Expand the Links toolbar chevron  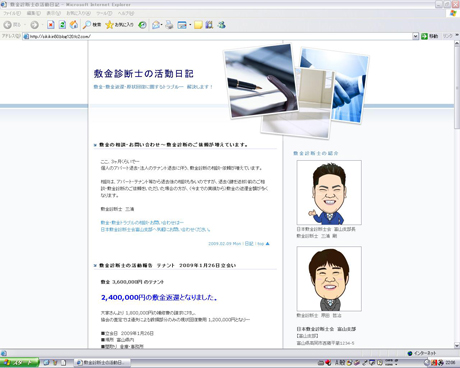coord(457,35)
